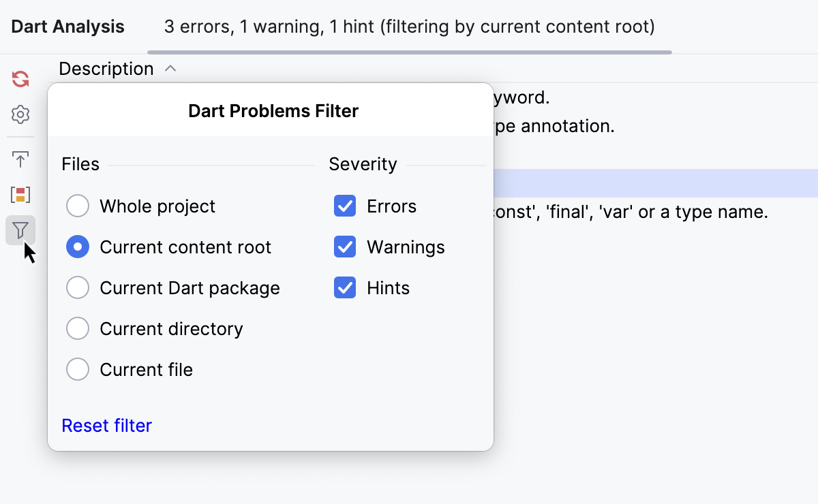This screenshot has height=504, width=818.
Task: Select the Current directory filter scope
Action: [78, 328]
